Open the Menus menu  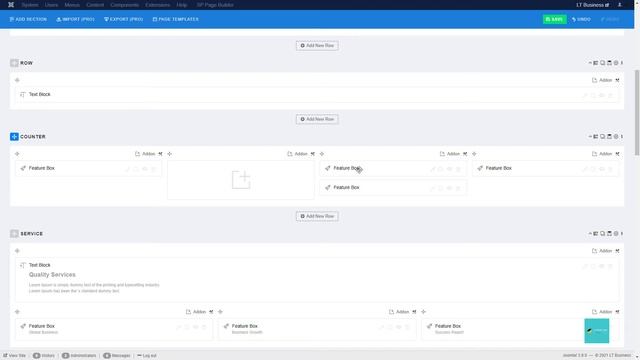(x=72, y=5)
